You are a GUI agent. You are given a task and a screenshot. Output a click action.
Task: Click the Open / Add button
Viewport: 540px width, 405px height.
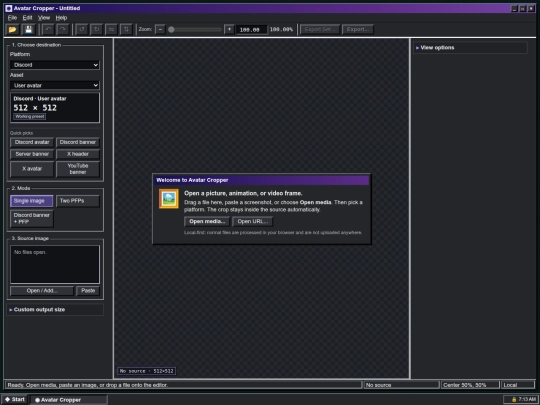click(x=42, y=291)
